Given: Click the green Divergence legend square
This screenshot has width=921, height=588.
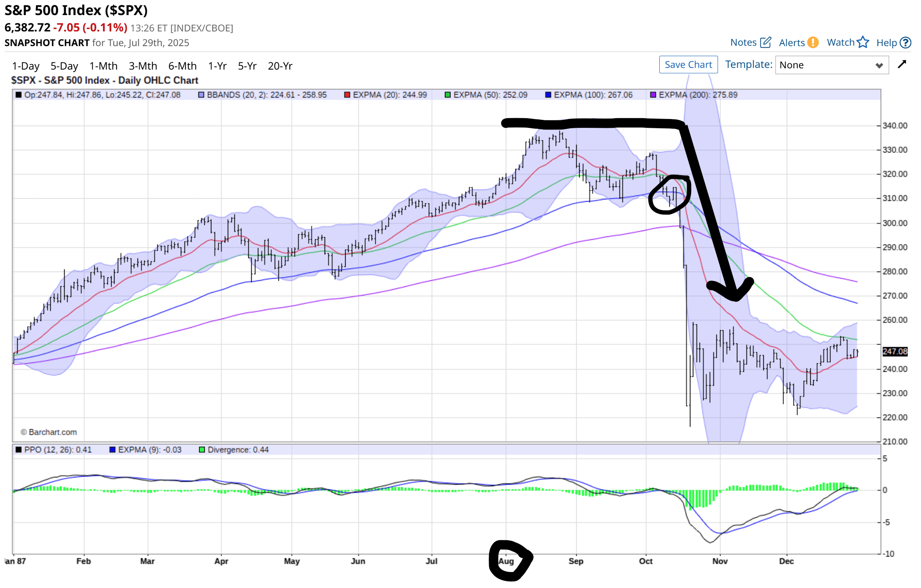Looking at the screenshot, I should pos(202,450).
